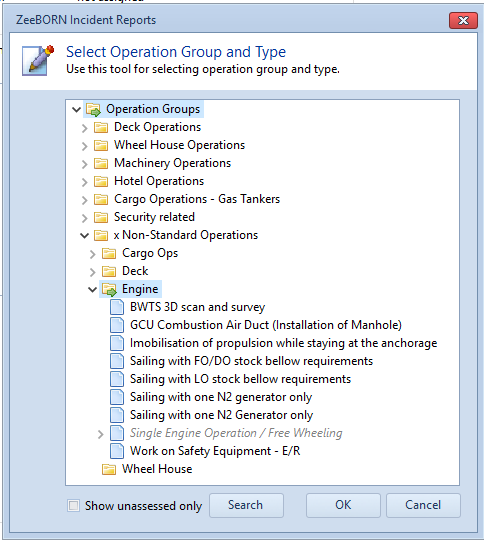The image size is (484, 542).
Task: Click the Search button
Action: tap(246, 505)
